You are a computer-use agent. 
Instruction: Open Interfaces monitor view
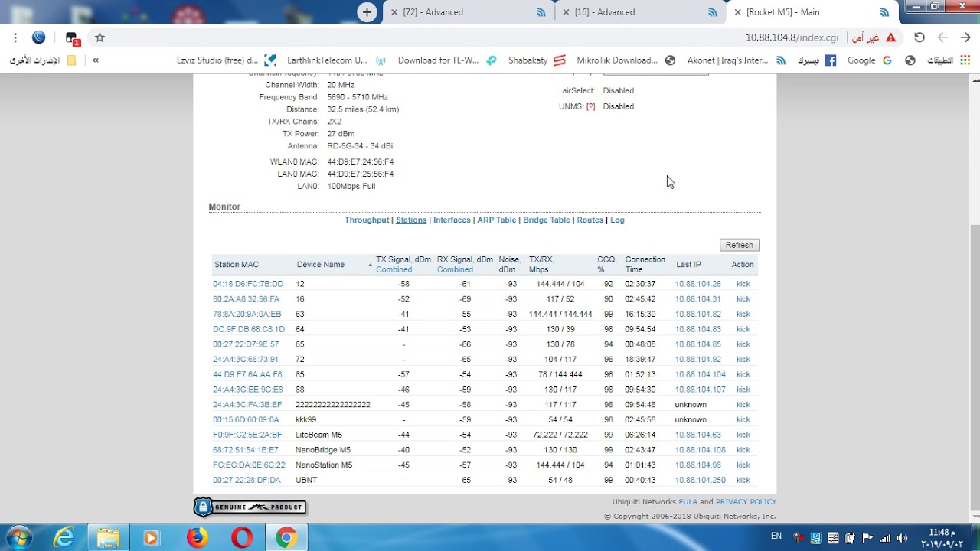[x=452, y=220]
